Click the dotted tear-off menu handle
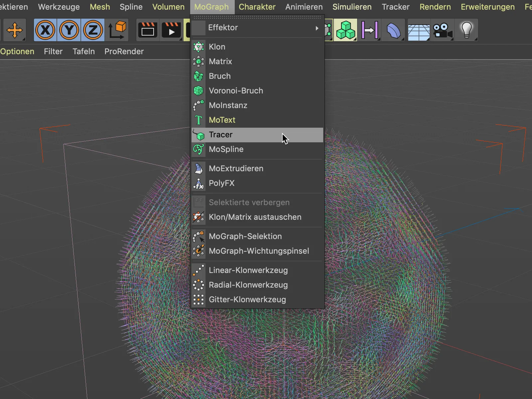Image resolution: width=532 pixels, height=399 pixels. pos(257,17)
